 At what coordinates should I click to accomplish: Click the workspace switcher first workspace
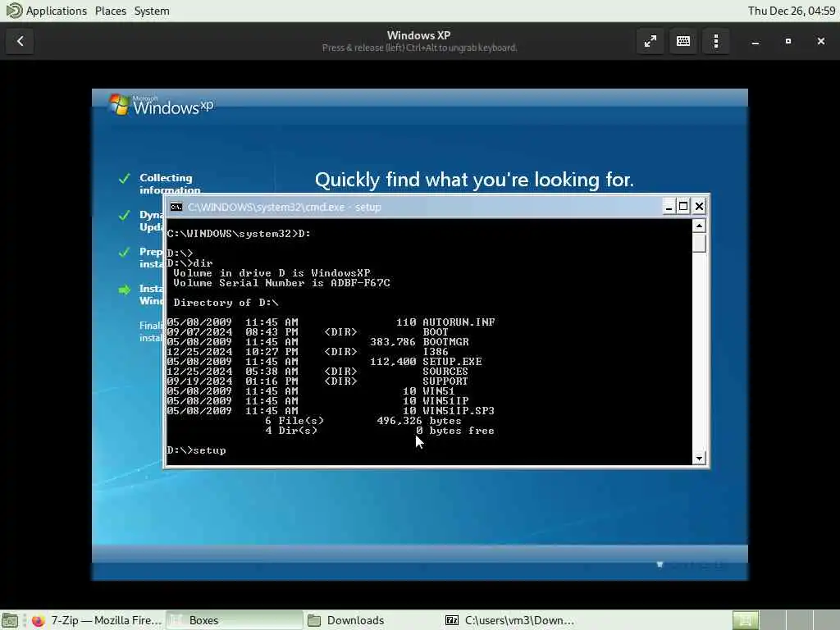coord(745,620)
